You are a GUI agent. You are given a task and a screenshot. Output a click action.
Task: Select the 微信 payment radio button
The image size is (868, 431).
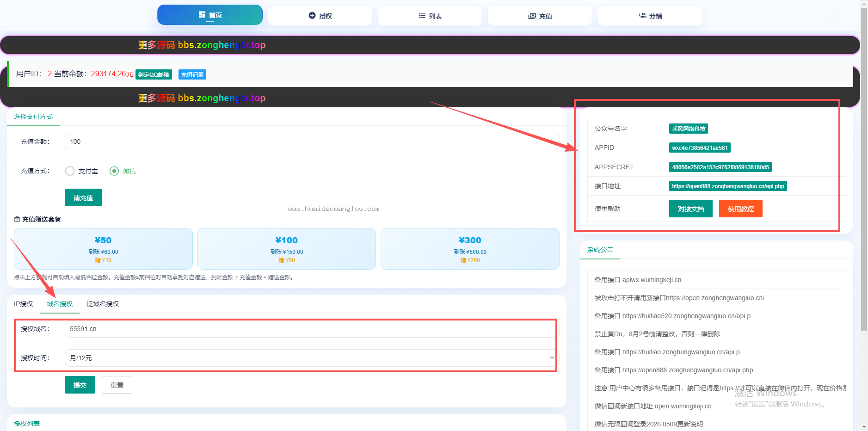(114, 171)
